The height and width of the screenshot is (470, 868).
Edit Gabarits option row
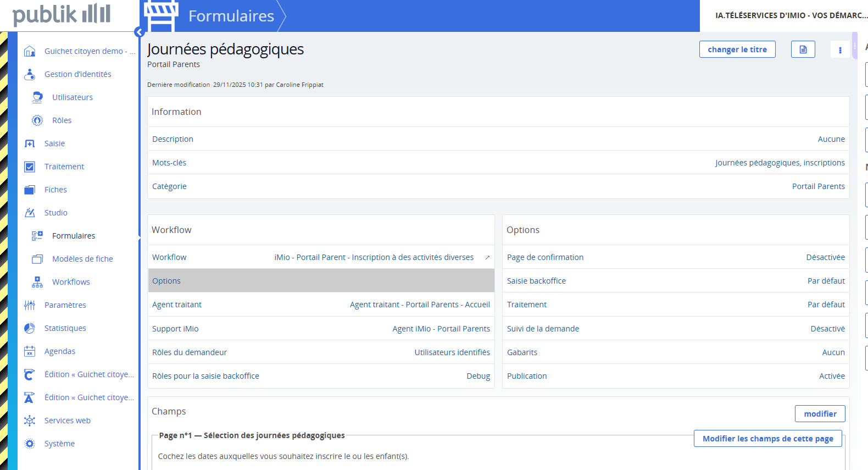click(676, 352)
